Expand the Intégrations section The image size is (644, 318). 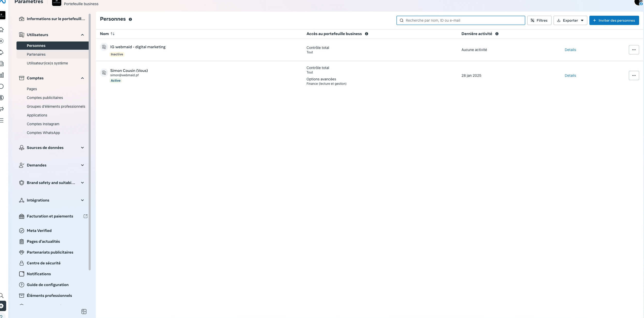coord(82,200)
